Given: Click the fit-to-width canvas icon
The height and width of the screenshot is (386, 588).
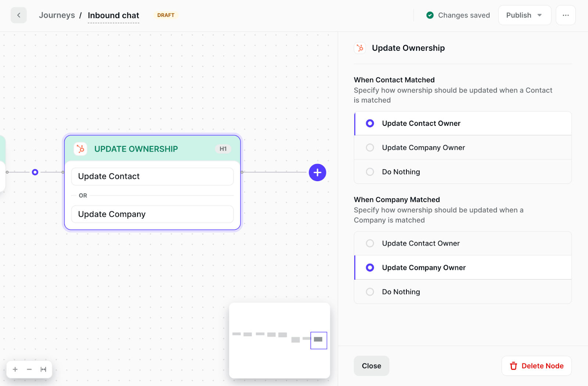Looking at the screenshot, I should point(43,369).
